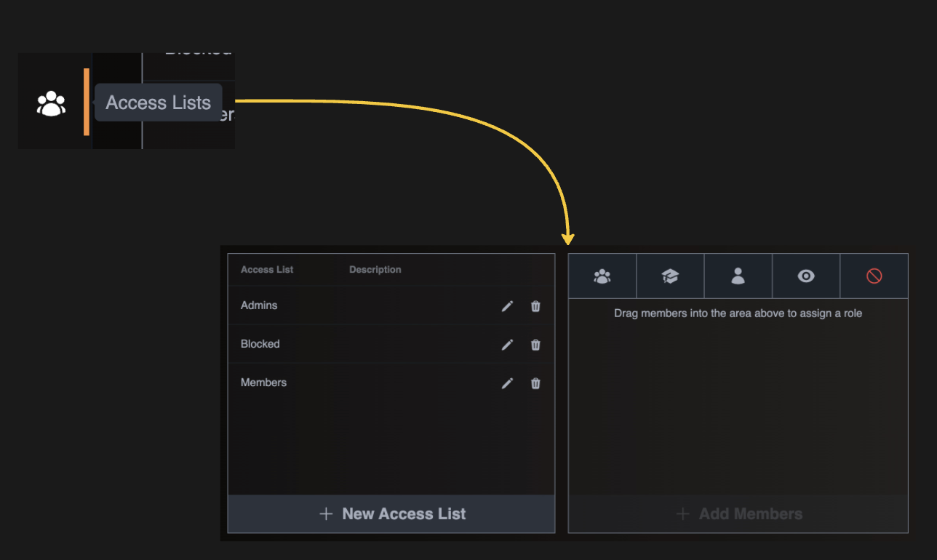Click the trash icon for Blocked list
The image size is (937, 560).
point(535,345)
